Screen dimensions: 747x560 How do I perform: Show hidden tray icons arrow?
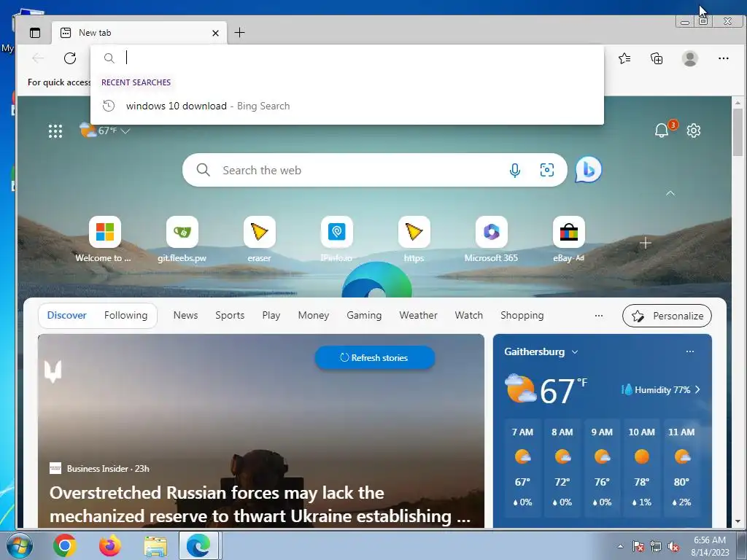(x=620, y=546)
